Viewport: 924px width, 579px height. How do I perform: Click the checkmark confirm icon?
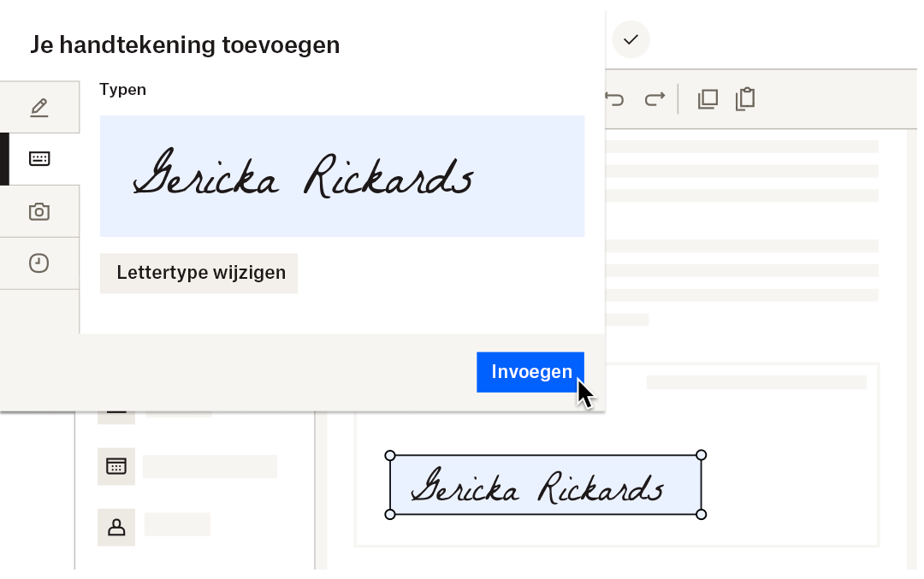pyautogui.click(x=631, y=39)
